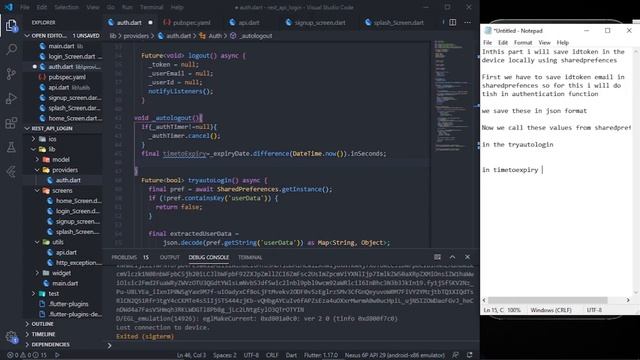The width and height of the screenshot is (640, 360).
Task: Click the errors and warnings status indicator
Action: [27, 355]
